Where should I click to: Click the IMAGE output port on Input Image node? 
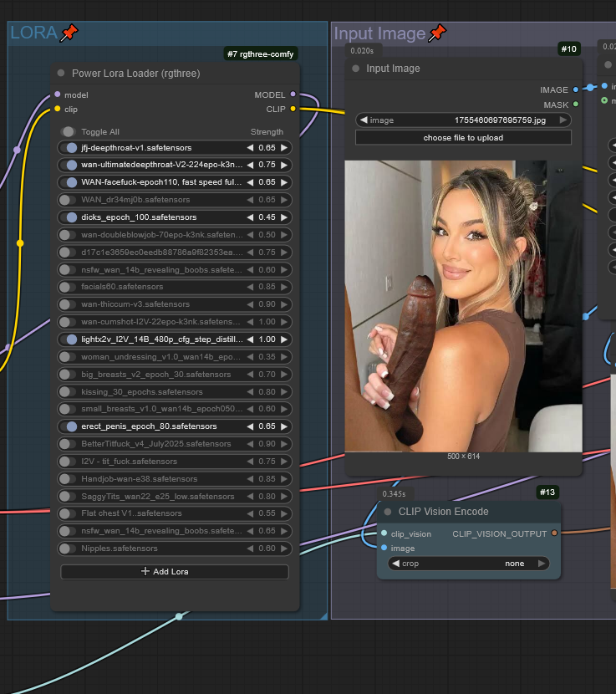coord(575,89)
